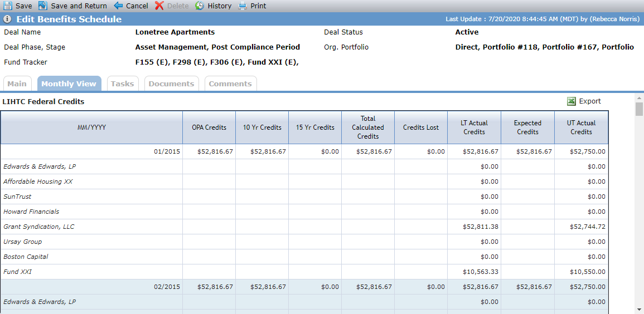Click the Total Calculated Credits header
Image resolution: width=644 pixels, height=314 pixels.
coord(368,127)
